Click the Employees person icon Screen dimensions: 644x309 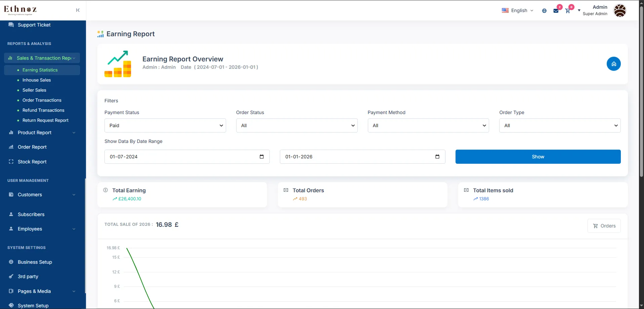coord(11,229)
